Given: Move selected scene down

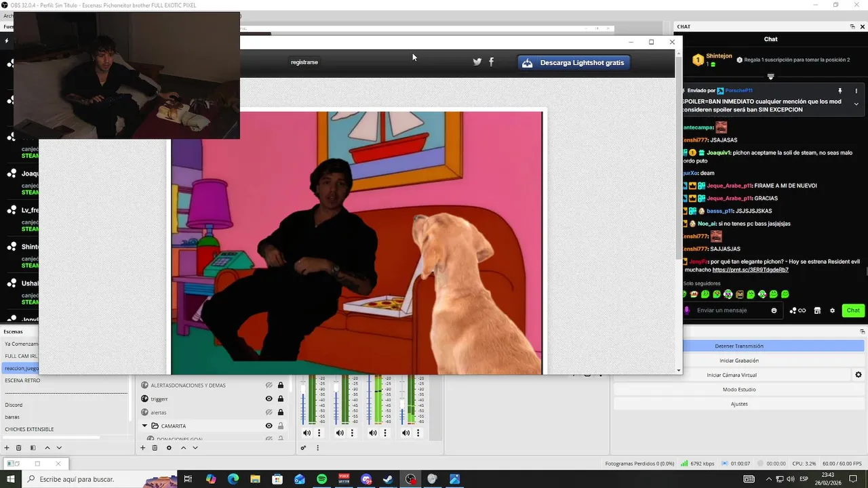Looking at the screenshot, I should pyautogui.click(x=59, y=447).
